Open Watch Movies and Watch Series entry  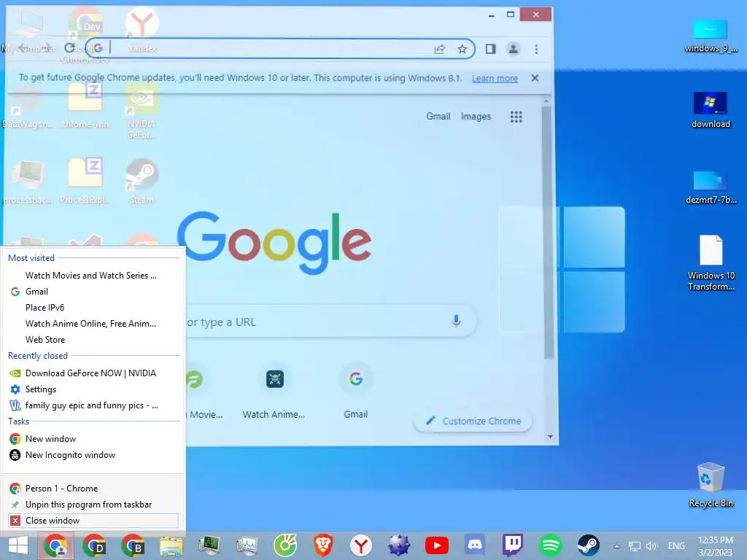pyautogui.click(x=93, y=275)
